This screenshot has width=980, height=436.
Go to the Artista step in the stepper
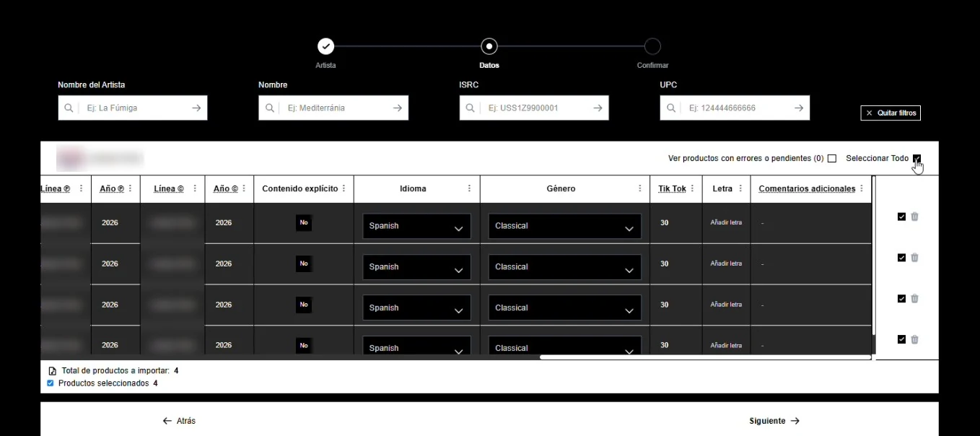[x=326, y=47]
